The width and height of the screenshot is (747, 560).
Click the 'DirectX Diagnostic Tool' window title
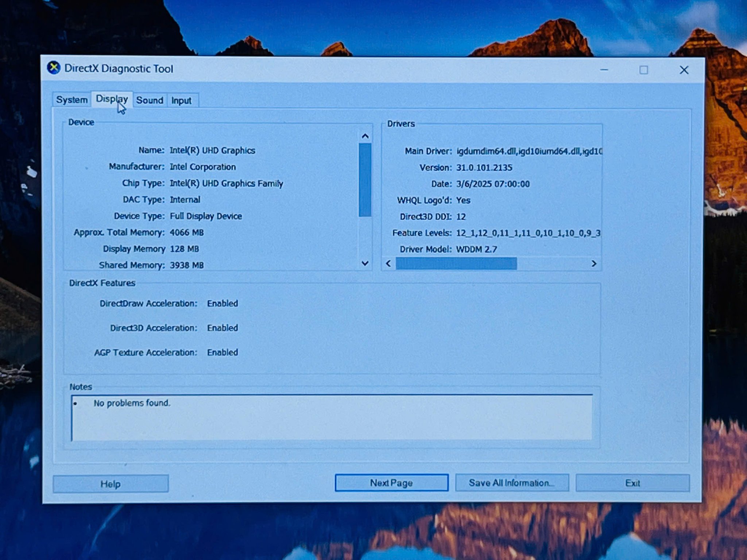119,69
